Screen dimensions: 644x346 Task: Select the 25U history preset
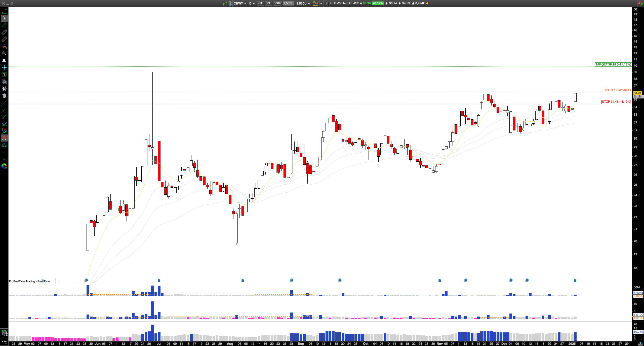click(260, 3)
